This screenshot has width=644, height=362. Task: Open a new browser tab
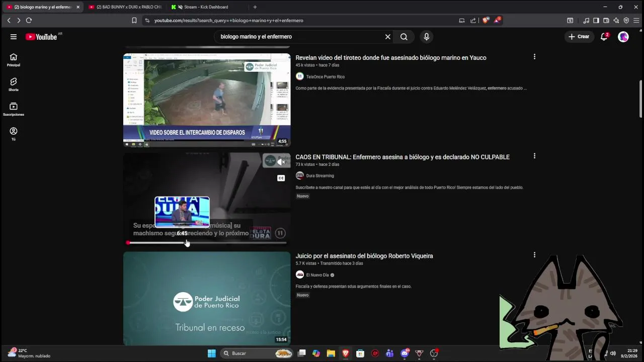(x=255, y=7)
